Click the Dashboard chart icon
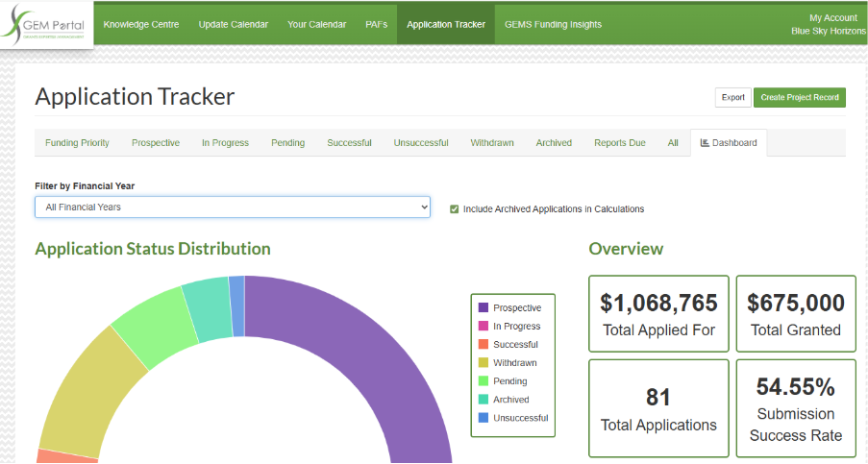Screen dimensions: 868x464 (x=705, y=143)
